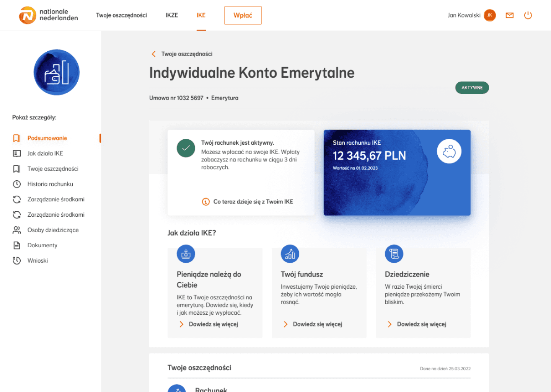Click the Podsumowanie bookmark icon

[17, 138]
